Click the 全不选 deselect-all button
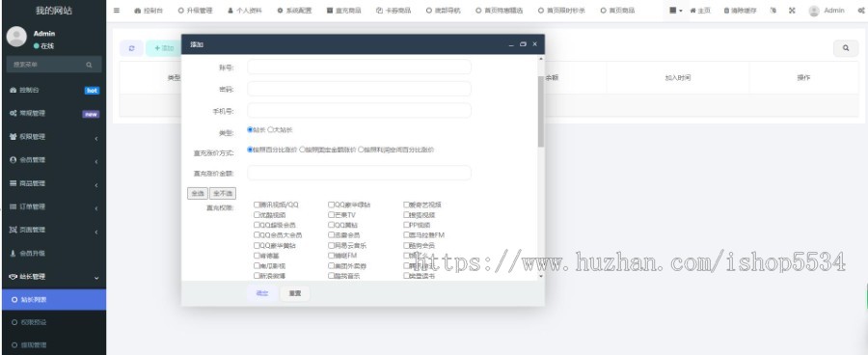The image size is (868, 355). pyautogui.click(x=223, y=193)
